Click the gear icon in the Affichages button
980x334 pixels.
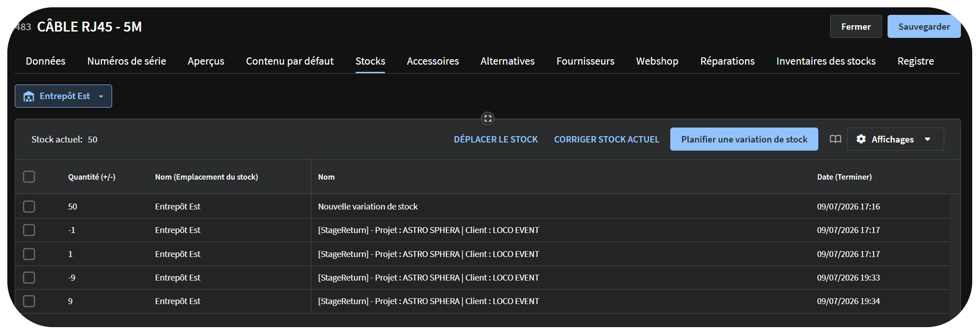click(861, 139)
